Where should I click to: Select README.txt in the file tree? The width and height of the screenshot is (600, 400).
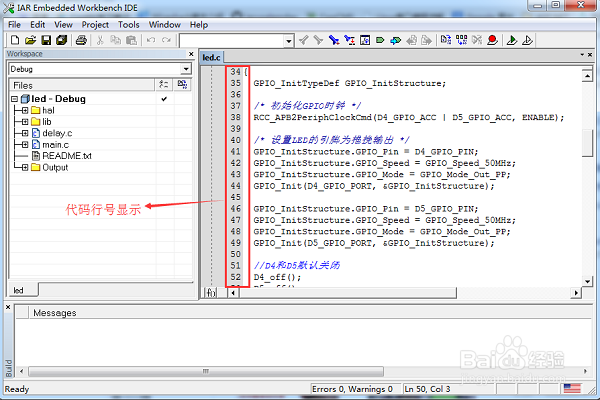(x=67, y=156)
